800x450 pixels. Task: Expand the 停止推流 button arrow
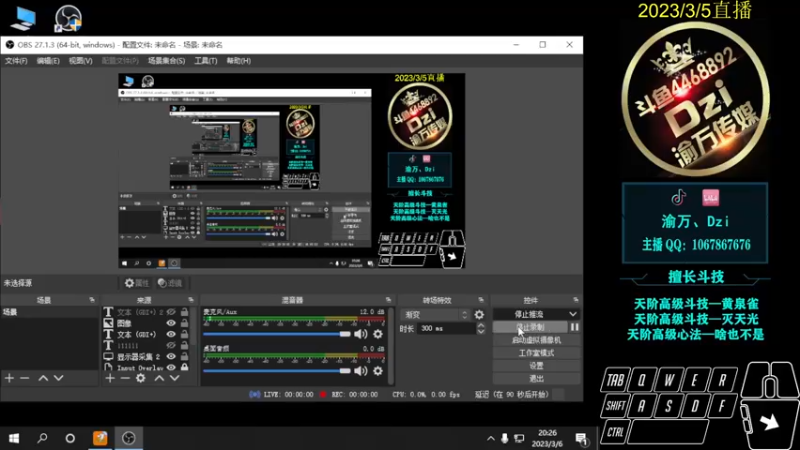pos(573,314)
